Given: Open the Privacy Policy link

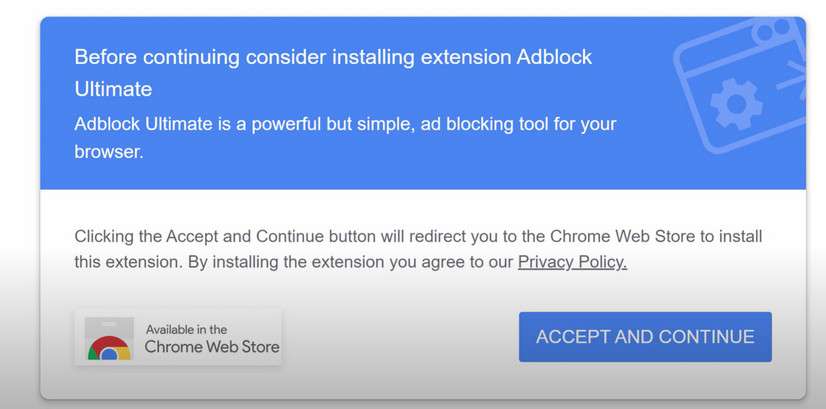Looking at the screenshot, I should (572, 263).
